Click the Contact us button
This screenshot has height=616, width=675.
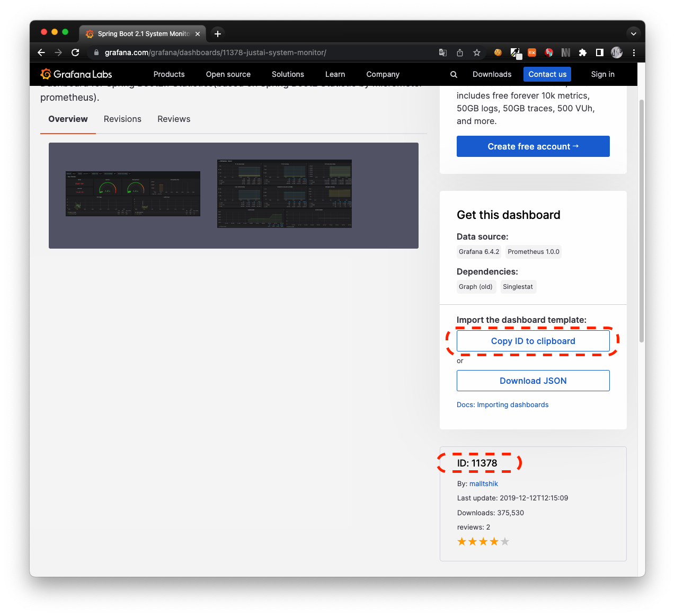click(x=547, y=74)
